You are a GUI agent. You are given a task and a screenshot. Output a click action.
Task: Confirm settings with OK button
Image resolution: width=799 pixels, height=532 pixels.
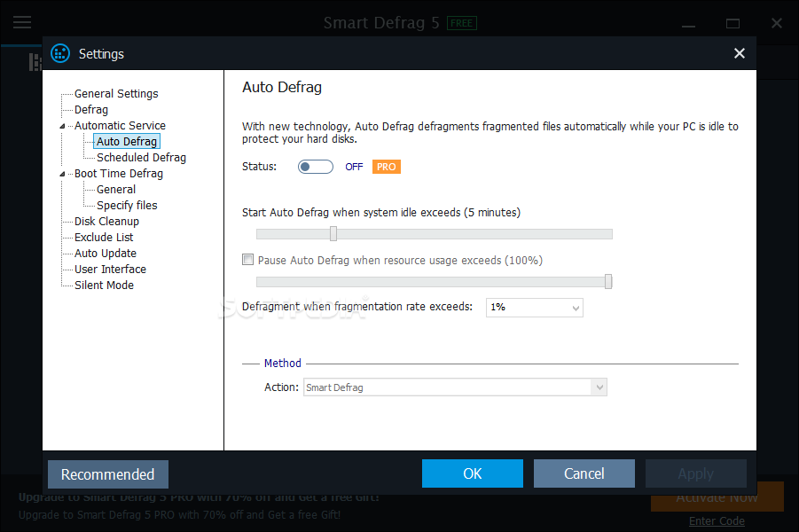click(x=473, y=473)
